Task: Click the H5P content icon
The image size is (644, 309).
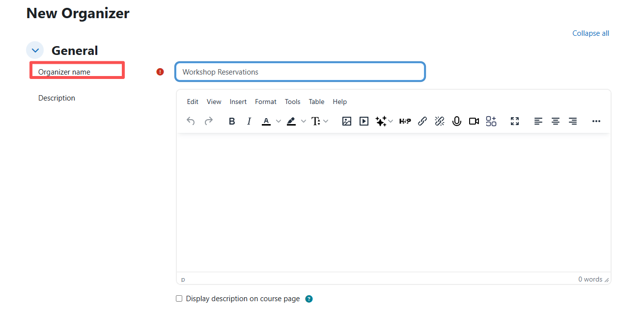Action: [405, 121]
